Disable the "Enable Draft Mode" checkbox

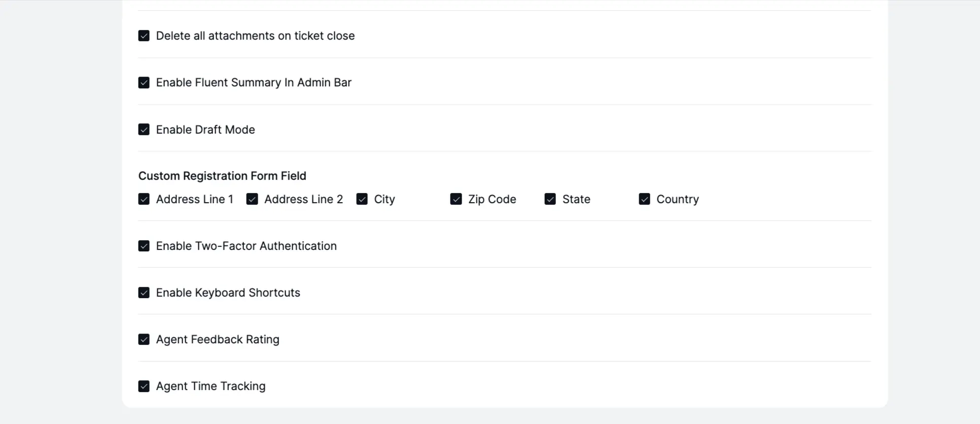pos(144,129)
